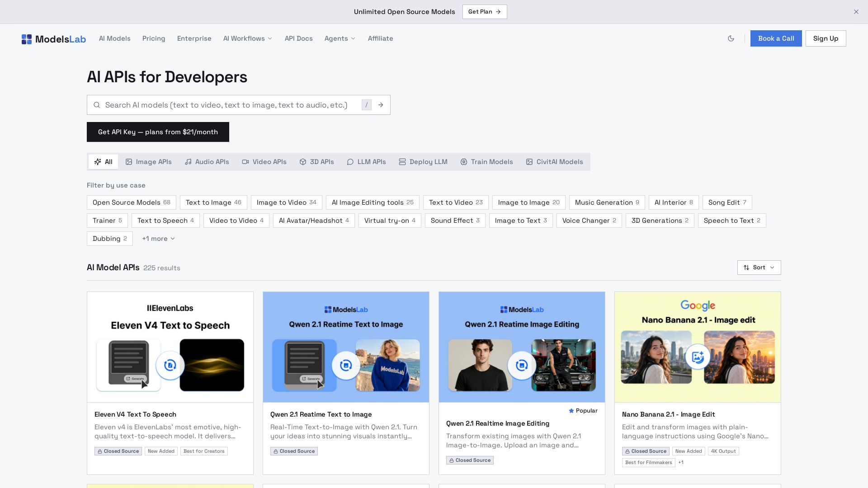Open the Pricing link
This screenshot has width=868, height=488.
coord(154,38)
